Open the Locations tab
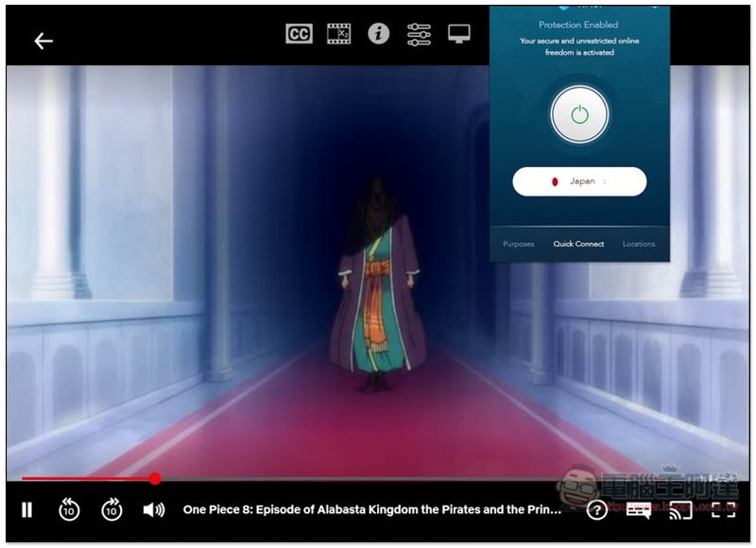Screen dimensions: 756x548 tap(639, 244)
